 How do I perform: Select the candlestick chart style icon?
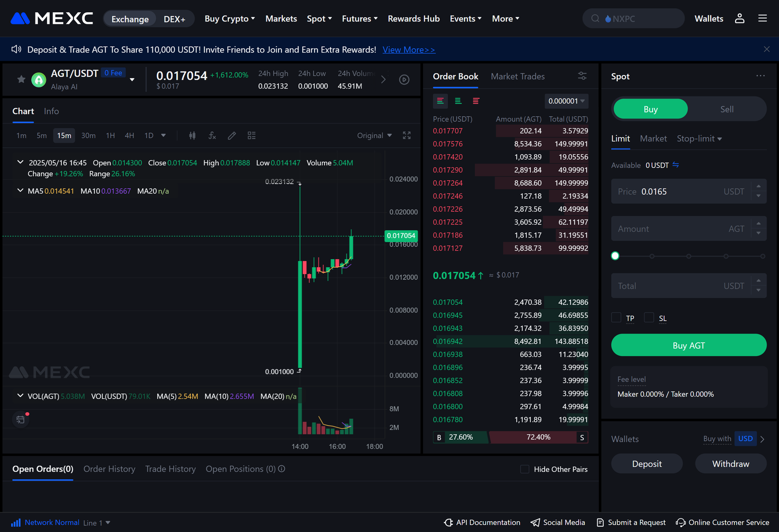point(192,135)
